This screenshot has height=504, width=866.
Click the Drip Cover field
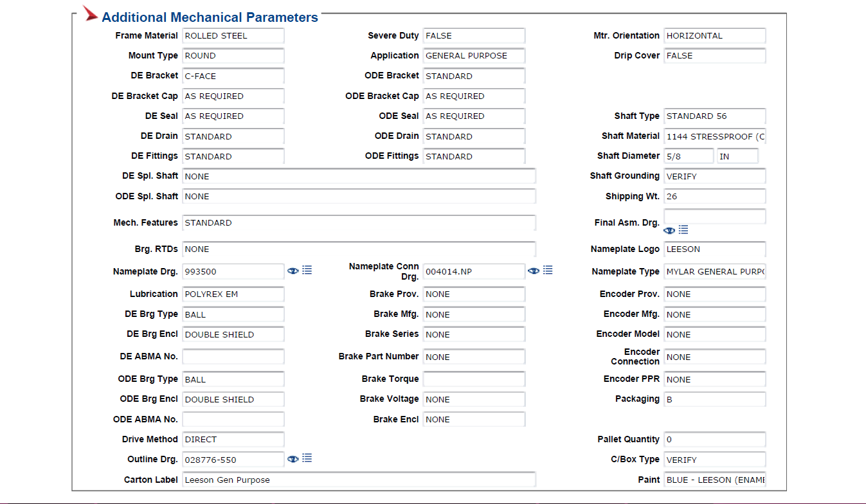pyautogui.click(x=715, y=56)
